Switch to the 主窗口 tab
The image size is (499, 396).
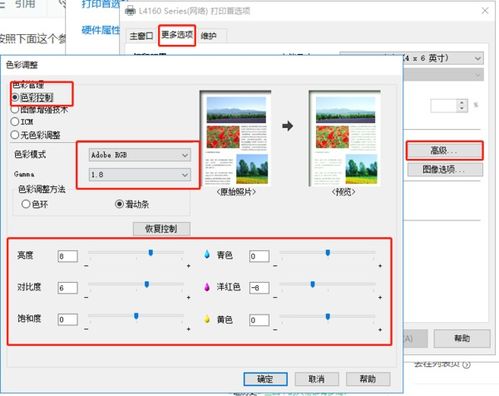141,36
